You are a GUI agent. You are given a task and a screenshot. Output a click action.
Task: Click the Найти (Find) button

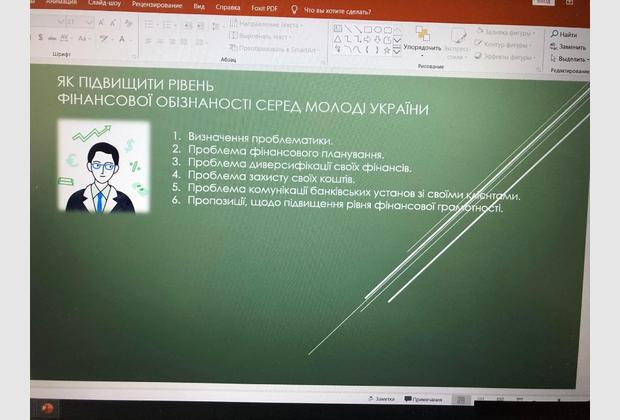tap(565, 34)
